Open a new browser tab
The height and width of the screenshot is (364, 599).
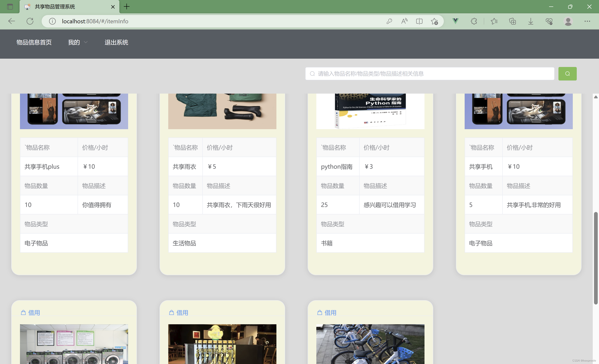(x=127, y=7)
